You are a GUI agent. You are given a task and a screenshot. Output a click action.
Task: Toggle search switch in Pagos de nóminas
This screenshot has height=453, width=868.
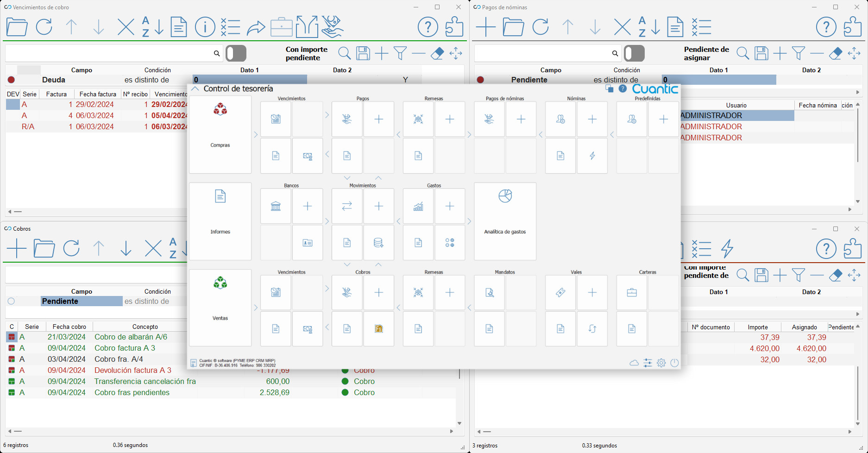[635, 53]
